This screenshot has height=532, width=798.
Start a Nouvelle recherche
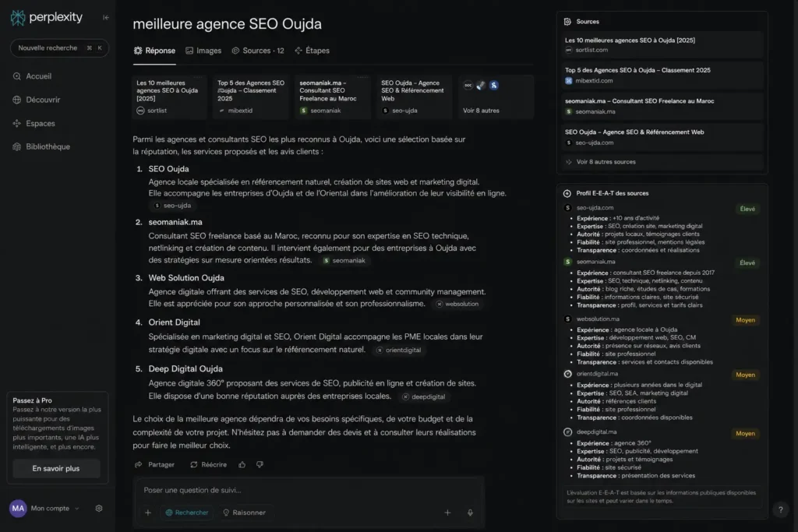59,48
